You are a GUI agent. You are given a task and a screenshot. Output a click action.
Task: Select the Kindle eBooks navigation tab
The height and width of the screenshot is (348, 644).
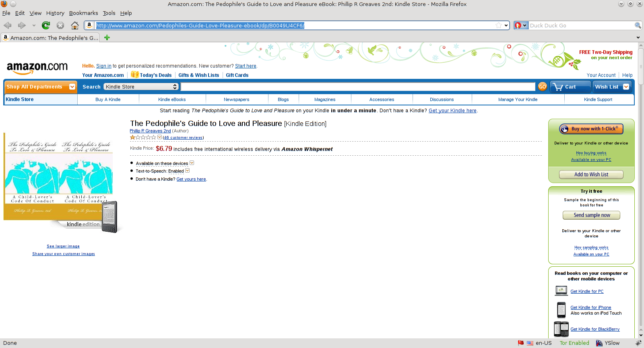click(x=172, y=99)
